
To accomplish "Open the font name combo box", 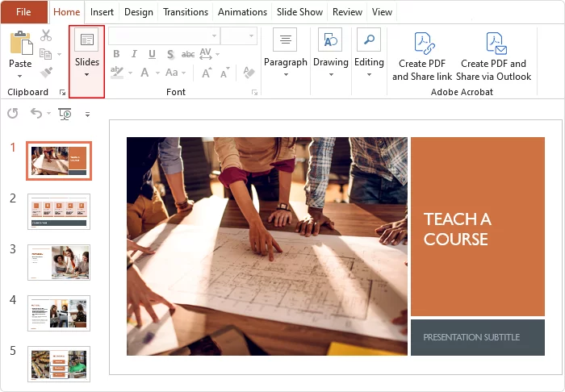I will click(164, 36).
